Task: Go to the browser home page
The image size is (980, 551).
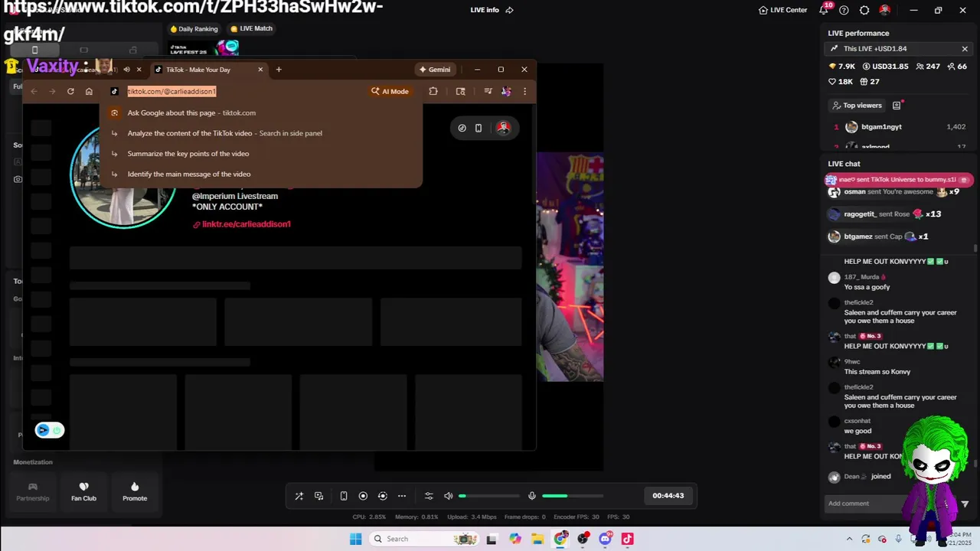Action: coord(89,91)
